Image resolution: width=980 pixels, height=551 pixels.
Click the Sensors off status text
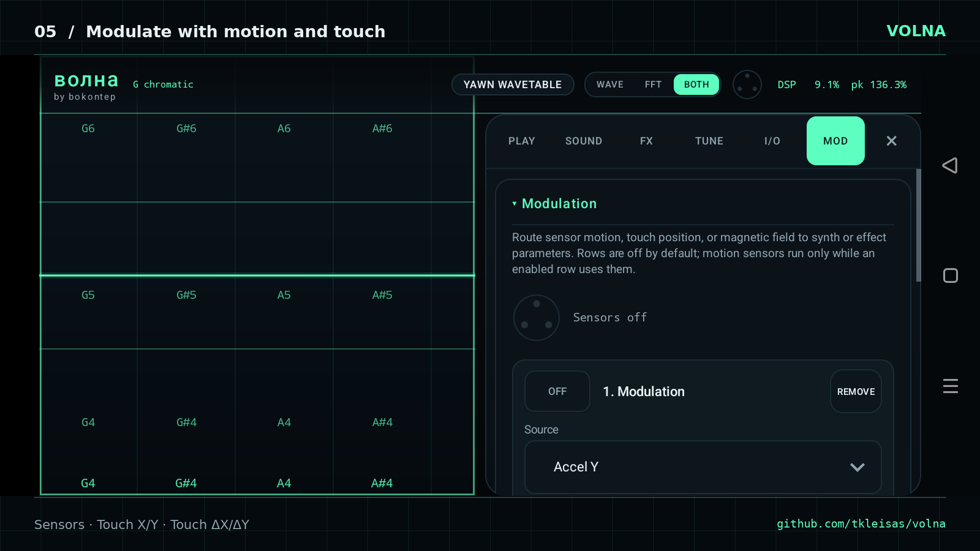tap(610, 317)
